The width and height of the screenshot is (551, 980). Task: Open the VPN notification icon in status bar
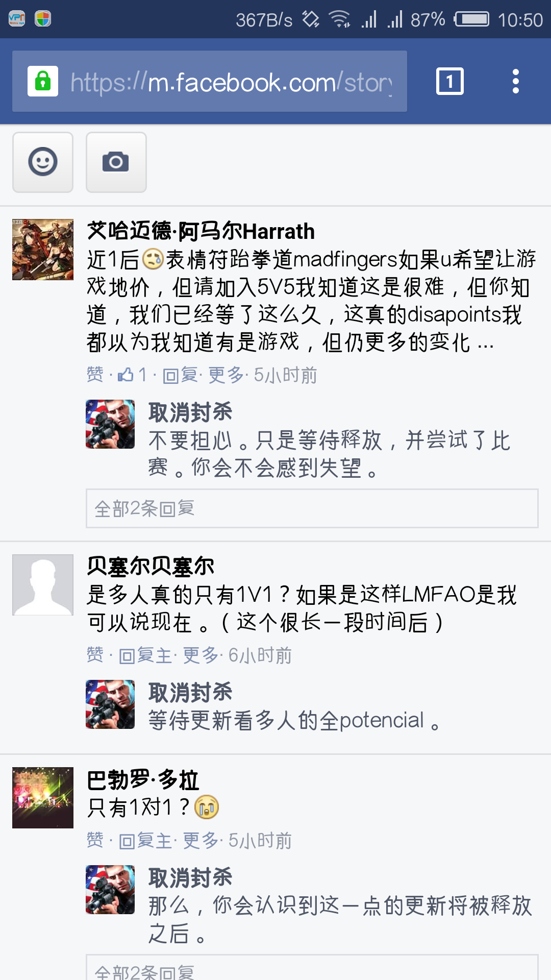tap(17, 19)
